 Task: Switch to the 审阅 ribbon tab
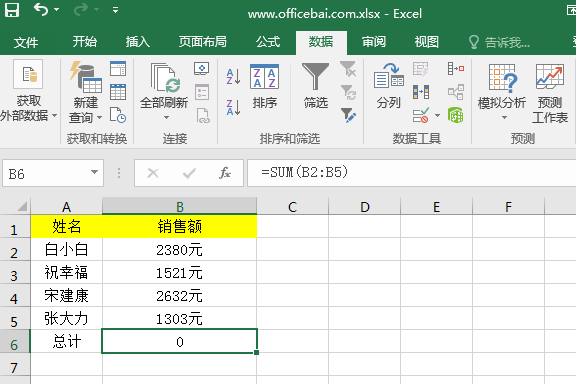click(374, 42)
